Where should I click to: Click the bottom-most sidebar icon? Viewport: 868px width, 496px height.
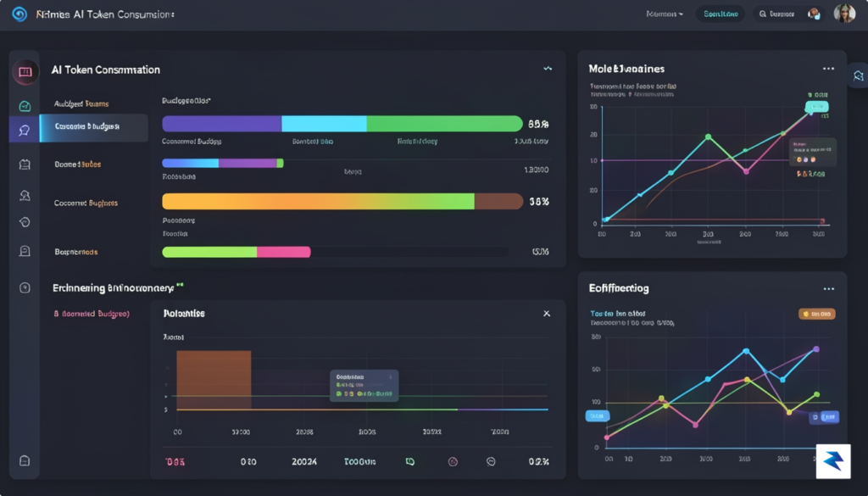(x=25, y=460)
